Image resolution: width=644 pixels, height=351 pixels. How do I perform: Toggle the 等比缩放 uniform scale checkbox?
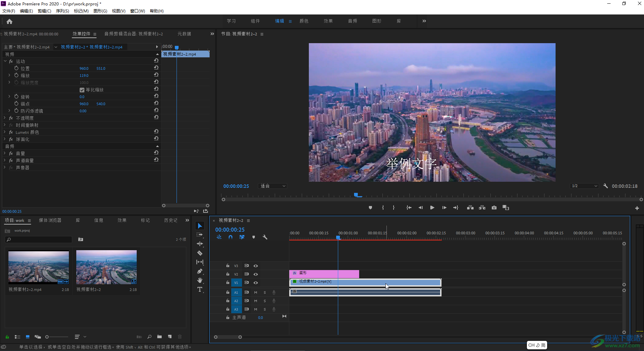pyautogui.click(x=82, y=90)
